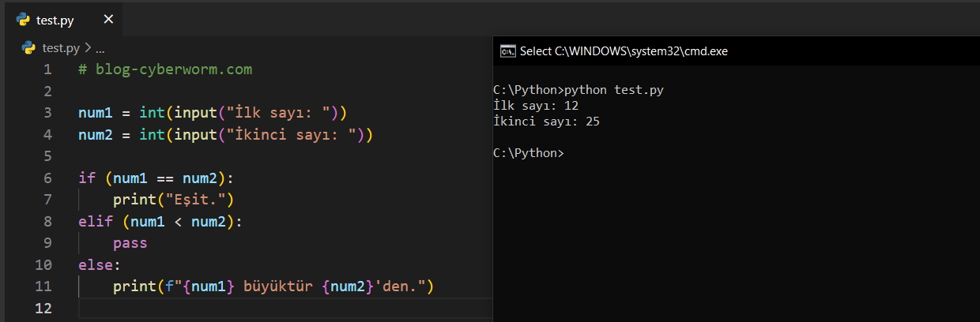980x322 pixels.
Task: Click the Python file icon in the breadcrumb
Action: click(x=29, y=48)
